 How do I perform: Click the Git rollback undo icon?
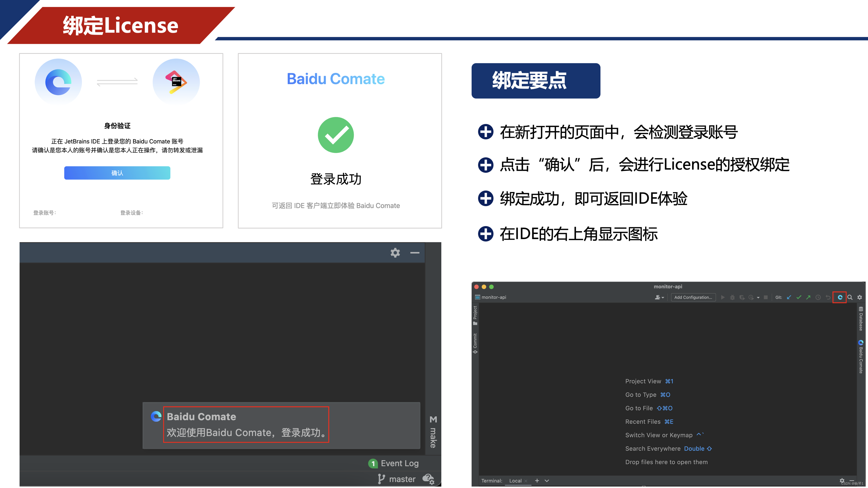point(828,297)
